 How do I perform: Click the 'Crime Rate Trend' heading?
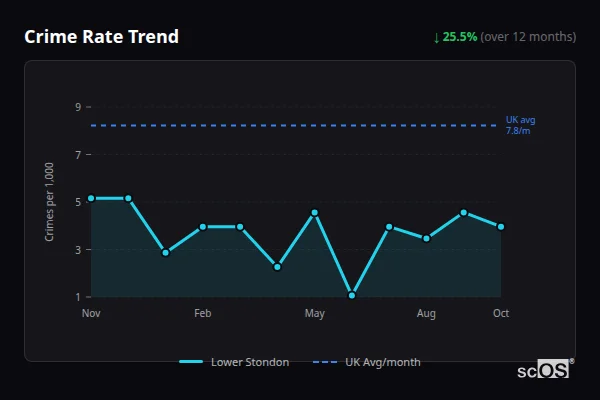point(101,37)
